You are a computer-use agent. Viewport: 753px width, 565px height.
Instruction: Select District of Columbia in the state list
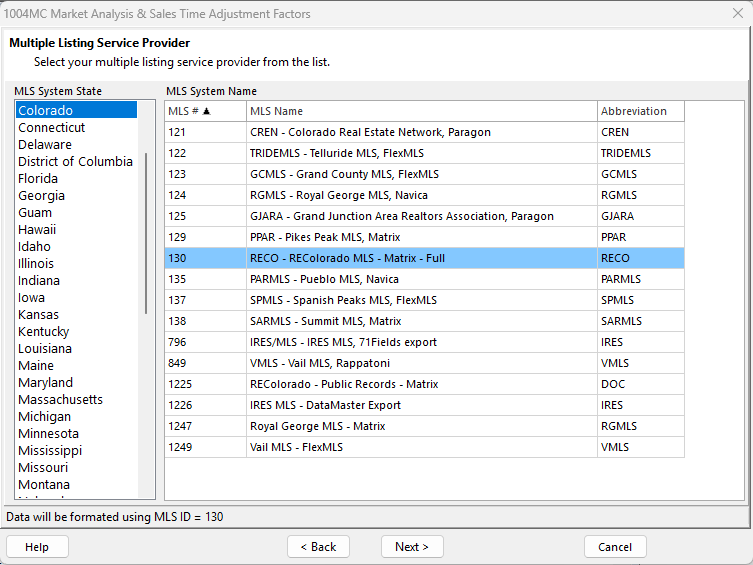76,161
